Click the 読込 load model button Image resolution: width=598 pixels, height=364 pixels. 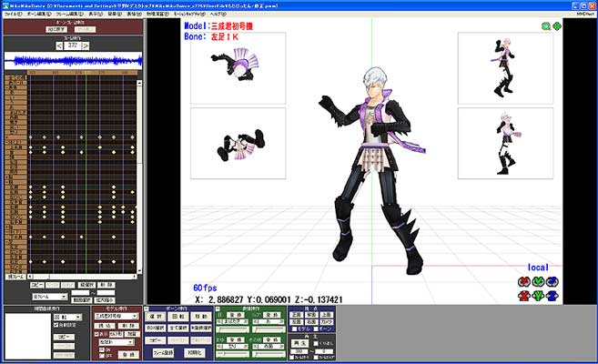105,326
